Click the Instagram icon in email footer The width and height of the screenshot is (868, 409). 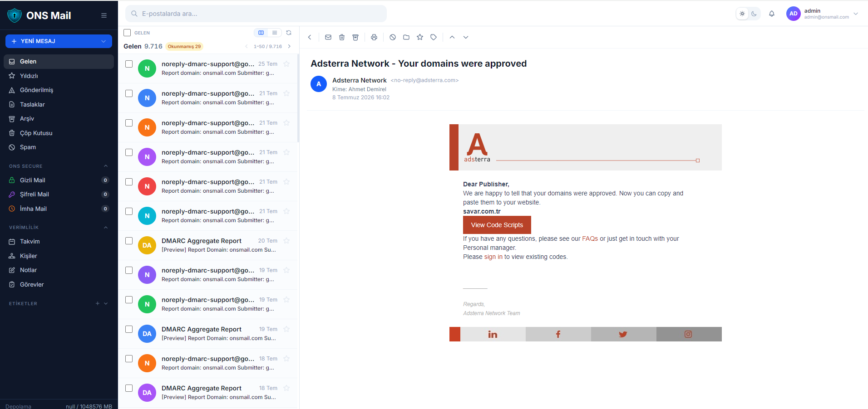coord(689,334)
